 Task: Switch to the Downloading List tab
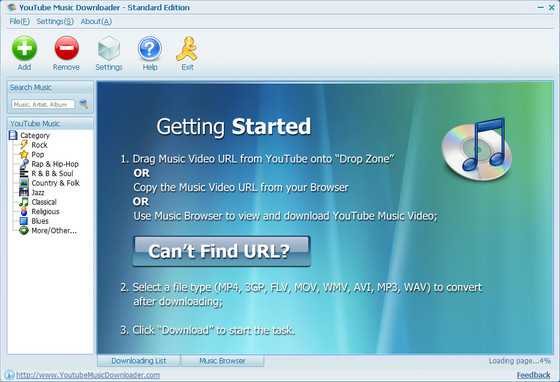[x=139, y=361]
